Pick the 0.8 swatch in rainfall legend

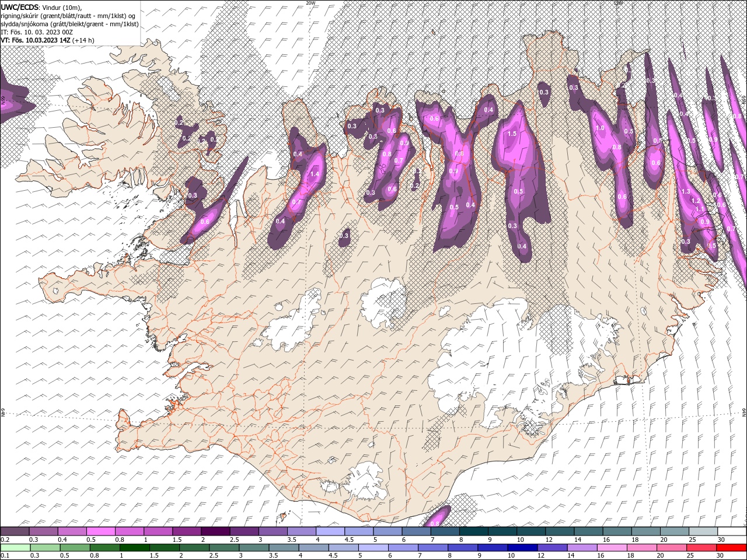pos(104,548)
